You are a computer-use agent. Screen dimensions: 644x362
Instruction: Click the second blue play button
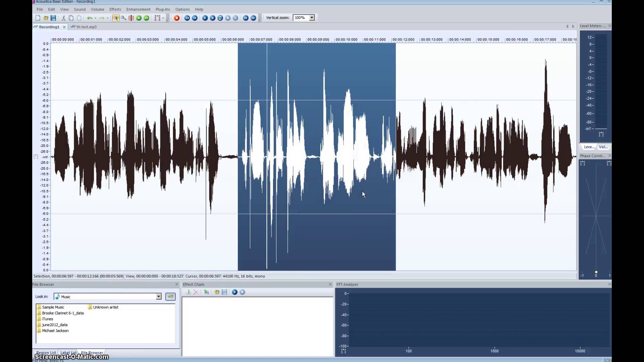(213, 18)
